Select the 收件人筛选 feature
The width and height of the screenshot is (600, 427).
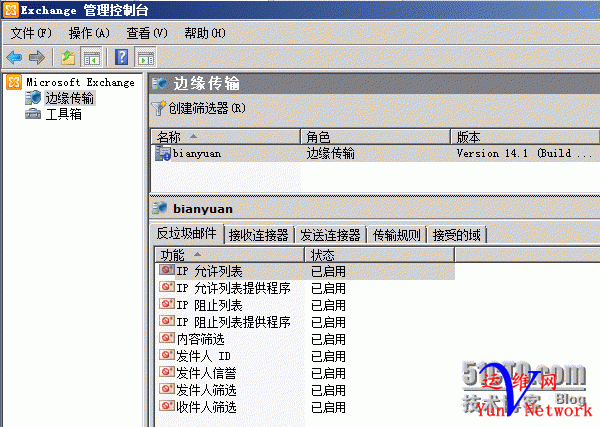(x=206, y=407)
